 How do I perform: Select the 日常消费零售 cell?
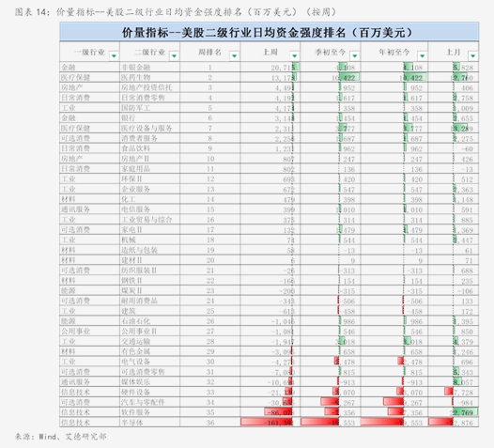tap(150, 98)
